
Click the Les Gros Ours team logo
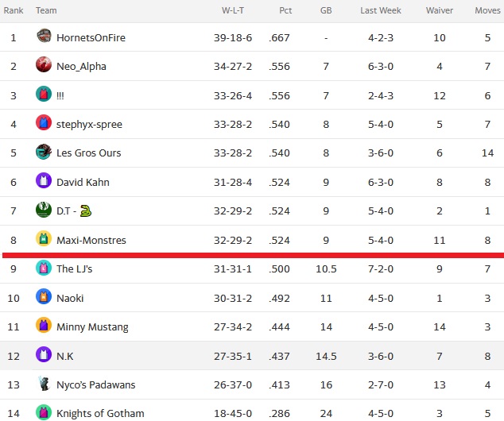(x=44, y=151)
